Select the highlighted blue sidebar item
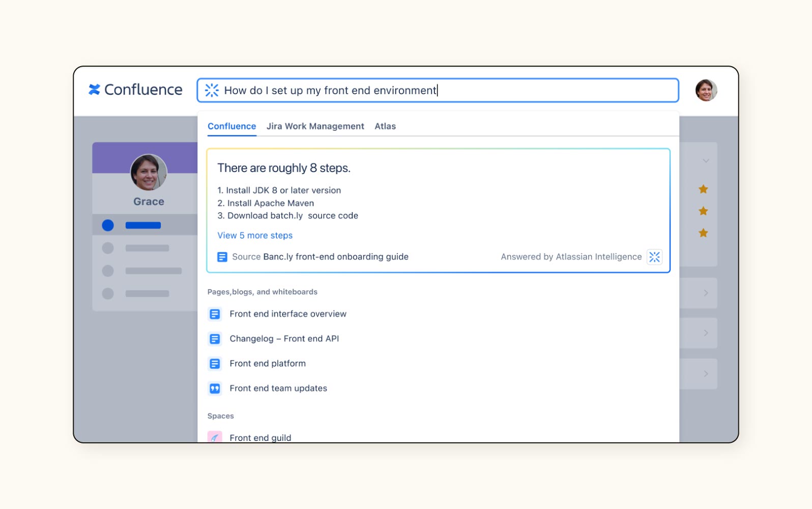The height and width of the screenshot is (509, 812). tap(144, 225)
